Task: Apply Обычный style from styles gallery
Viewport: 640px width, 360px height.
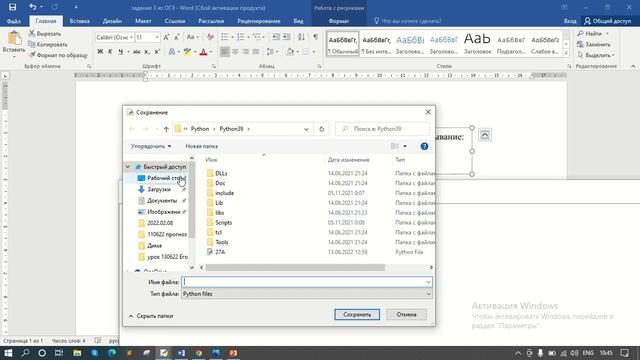Action: (x=343, y=44)
